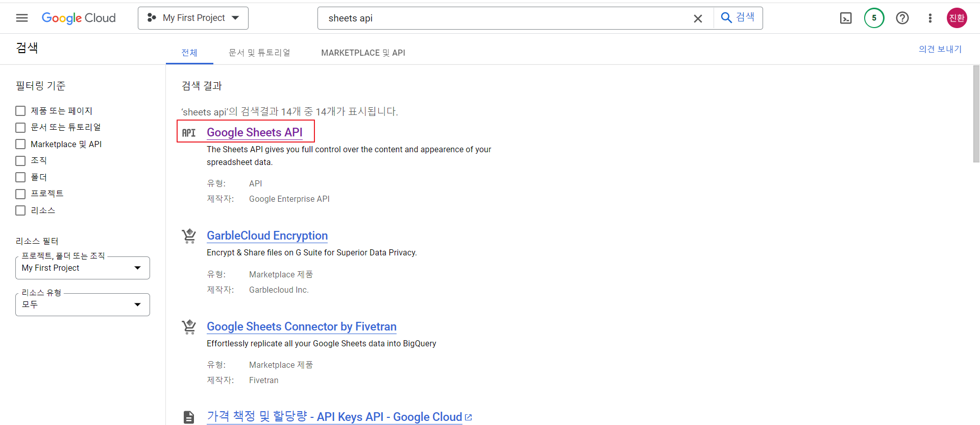Click the marketplace cart icon for GarbleCloud

pyautogui.click(x=189, y=236)
